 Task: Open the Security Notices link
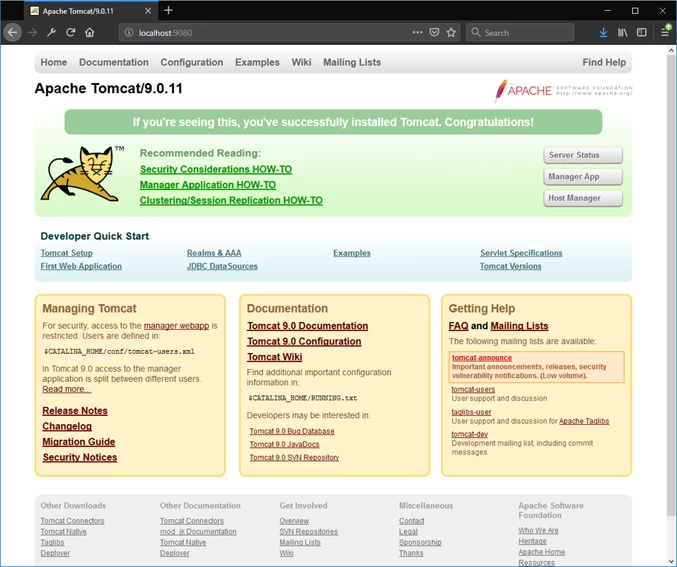(79, 457)
